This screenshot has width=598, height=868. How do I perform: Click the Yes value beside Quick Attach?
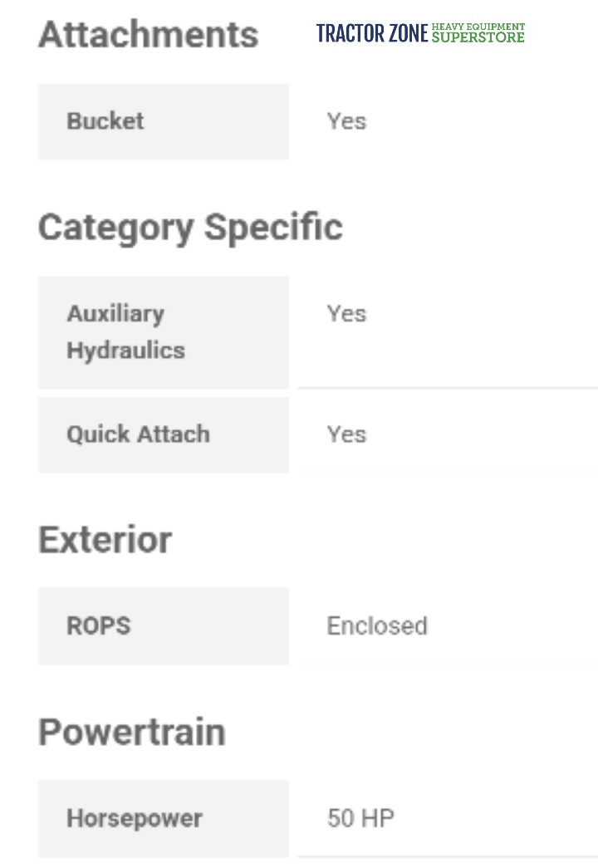[x=346, y=434]
